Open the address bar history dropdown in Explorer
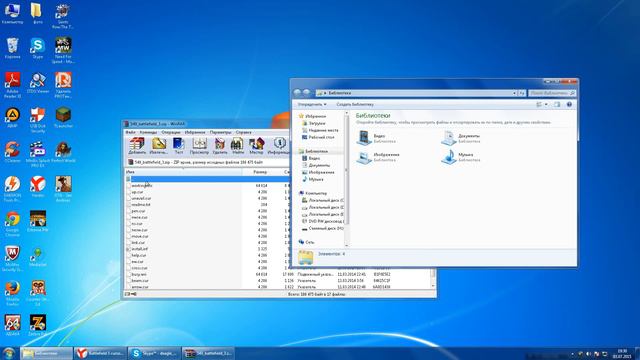The height and width of the screenshot is (360, 640). 514,93
